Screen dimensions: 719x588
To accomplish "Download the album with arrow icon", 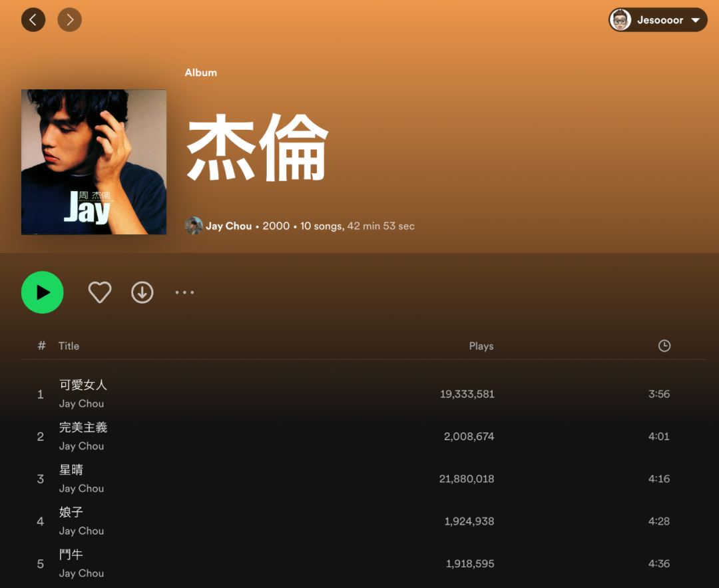I will tap(142, 292).
